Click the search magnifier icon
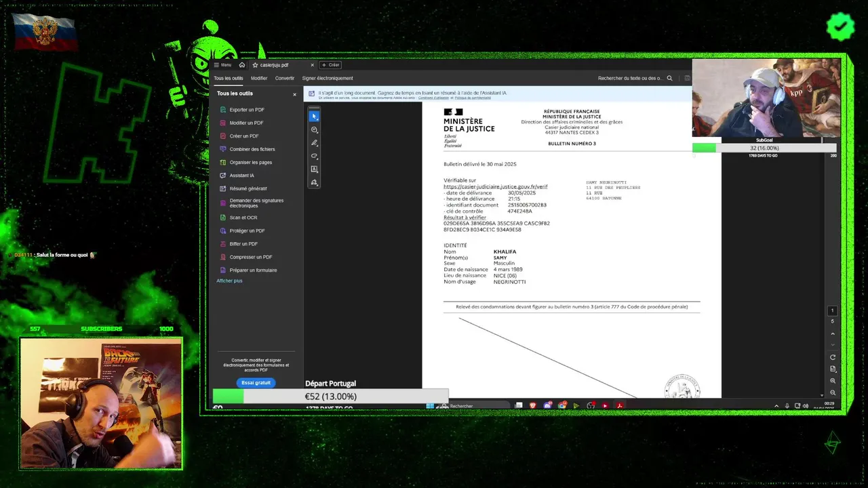The width and height of the screenshot is (868, 488). coord(669,78)
